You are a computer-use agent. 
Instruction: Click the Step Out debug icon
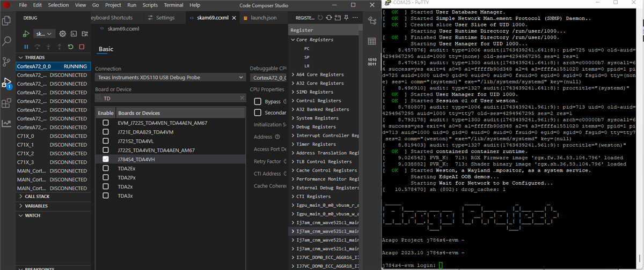[59, 47]
